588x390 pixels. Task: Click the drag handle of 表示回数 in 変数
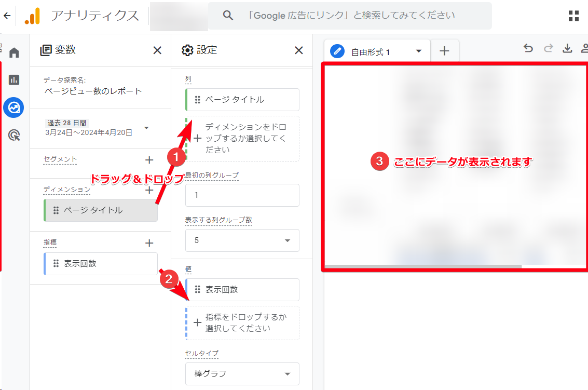click(x=56, y=263)
